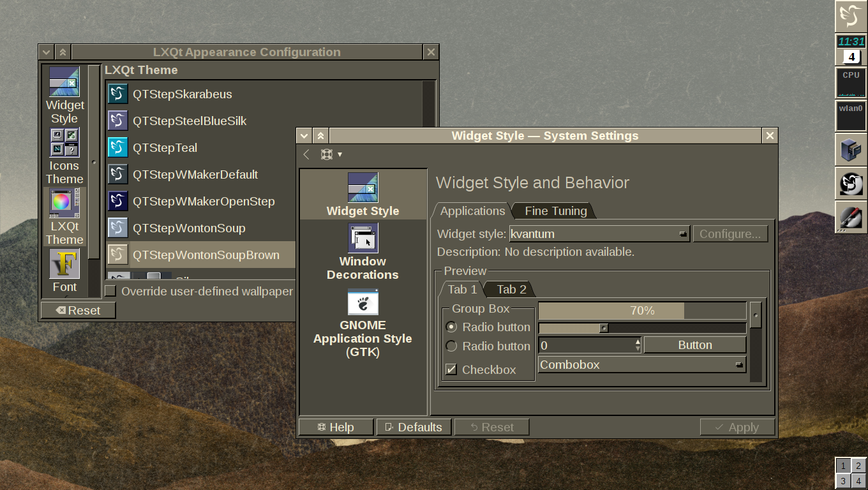Click the System Settings help lifebuoy icon

pos(327,154)
